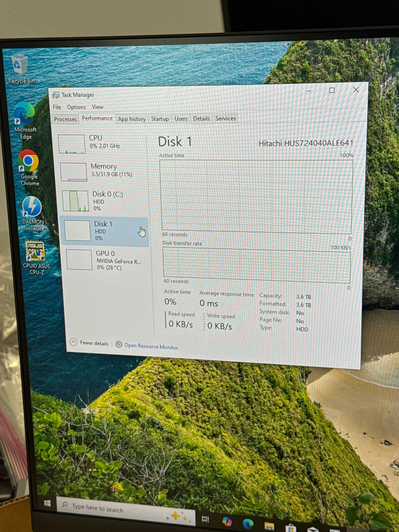The width and height of the screenshot is (399, 532).
Task: Open the Google Chrome desktop shortcut
Action: (29, 168)
